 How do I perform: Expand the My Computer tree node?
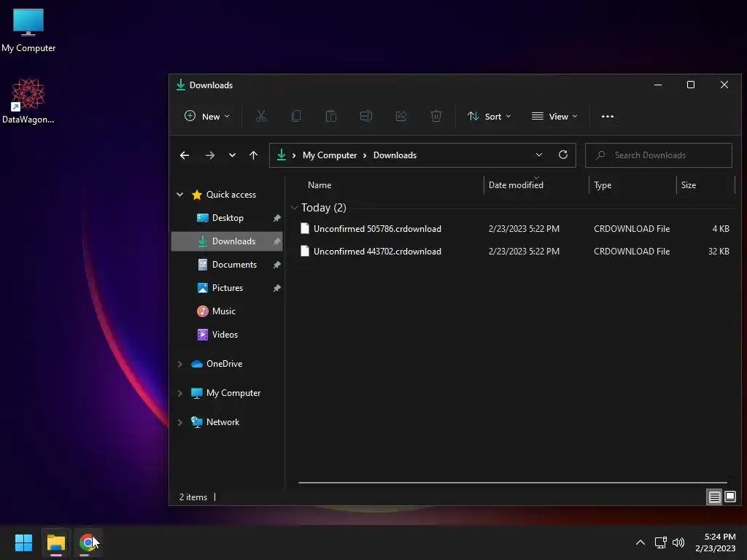pos(180,393)
